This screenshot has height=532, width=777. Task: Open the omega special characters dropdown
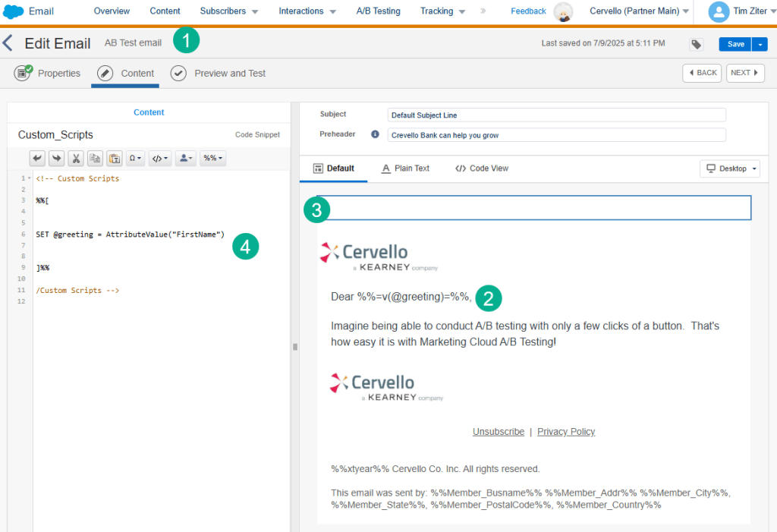135,159
